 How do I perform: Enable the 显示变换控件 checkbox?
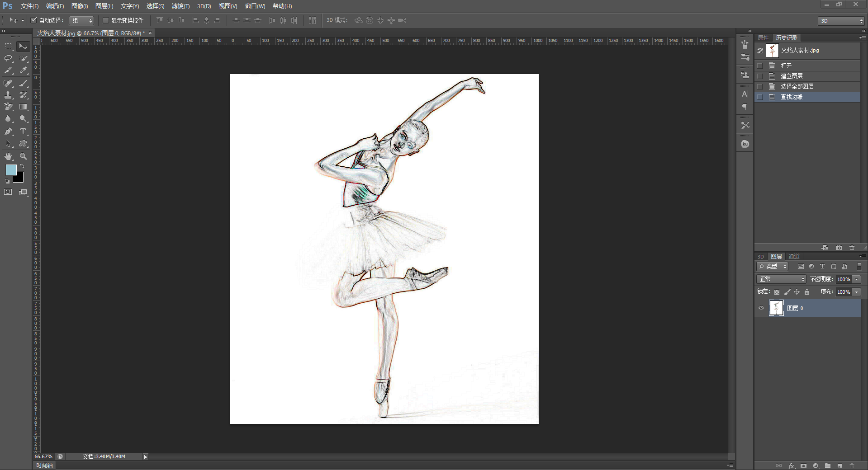(106, 20)
